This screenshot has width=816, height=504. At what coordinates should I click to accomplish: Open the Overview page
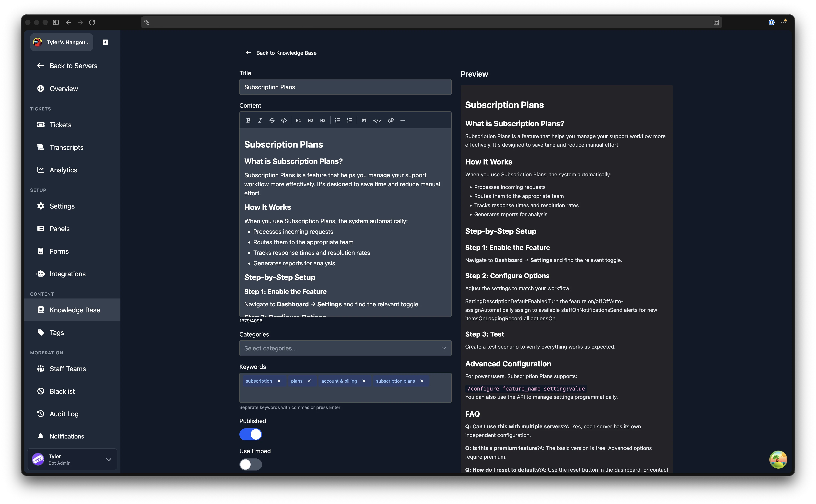[x=72, y=89]
